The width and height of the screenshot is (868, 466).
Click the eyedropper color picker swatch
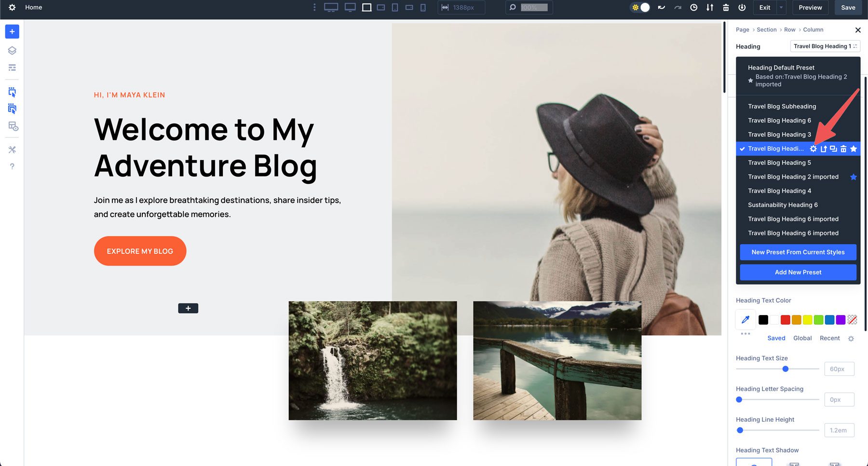[x=745, y=319]
